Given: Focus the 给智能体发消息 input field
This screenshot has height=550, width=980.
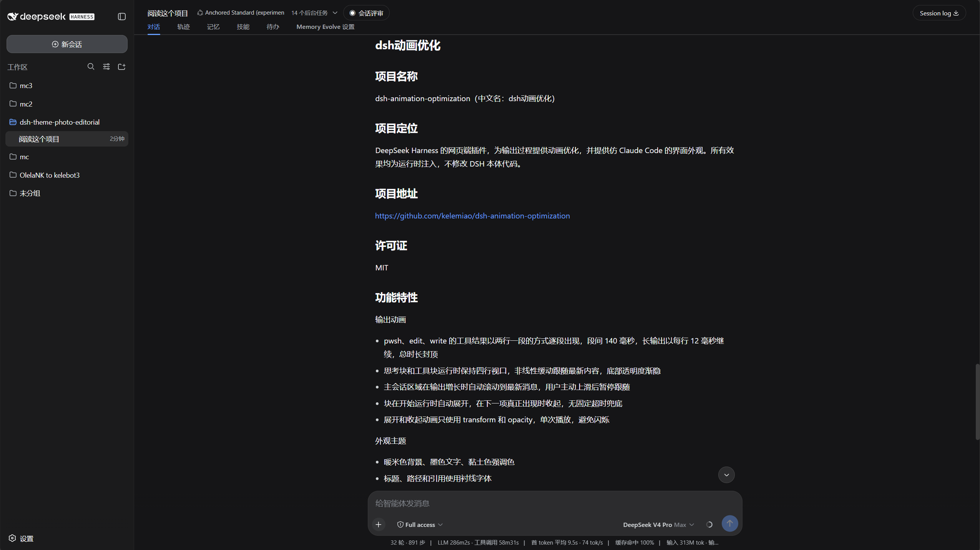Looking at the screenshot, I should point(555,503).
